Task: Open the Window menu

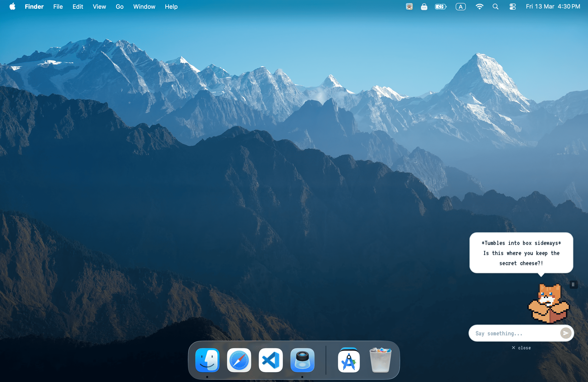Action: pyautogui.click(x=144, y=7)
